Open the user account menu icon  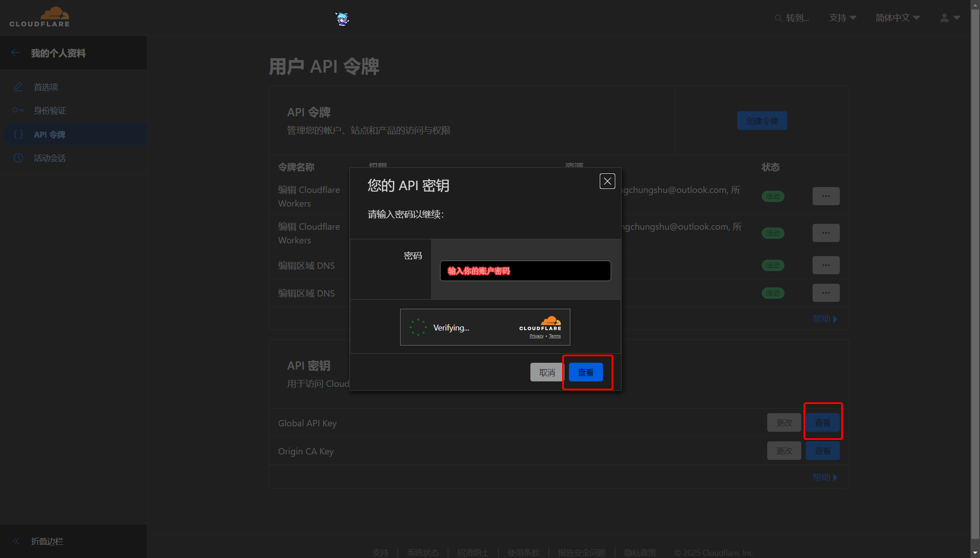(x=950, y=18)
